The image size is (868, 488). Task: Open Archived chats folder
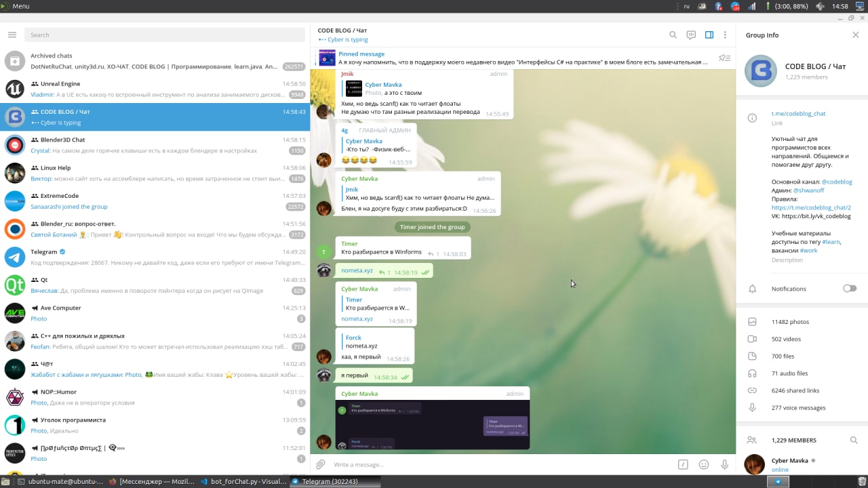[155, 61]
